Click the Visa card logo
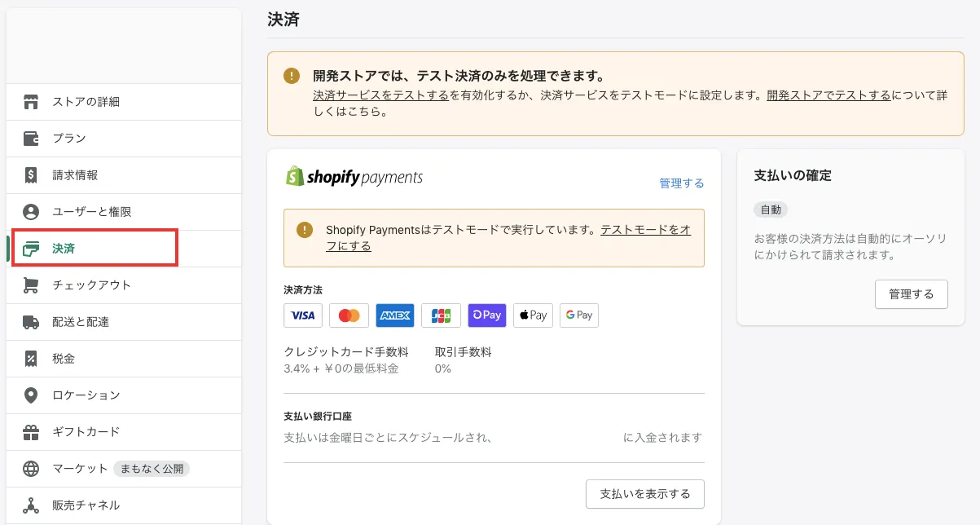The image size is (980, 525). [x=303, y=315]
